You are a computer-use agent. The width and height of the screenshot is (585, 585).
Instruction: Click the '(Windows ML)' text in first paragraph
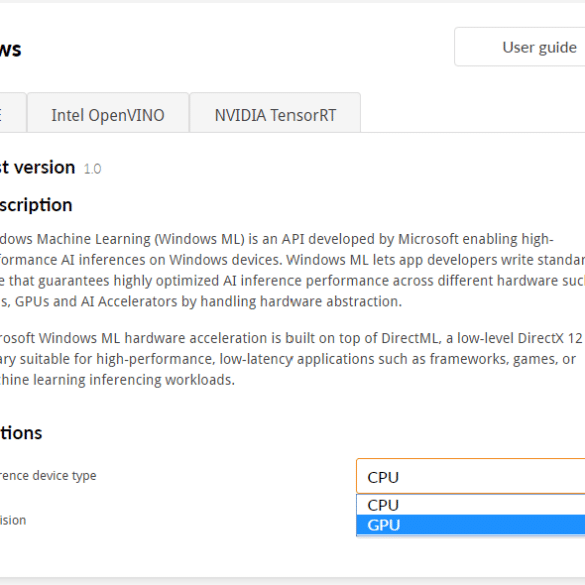coord(200,239)
